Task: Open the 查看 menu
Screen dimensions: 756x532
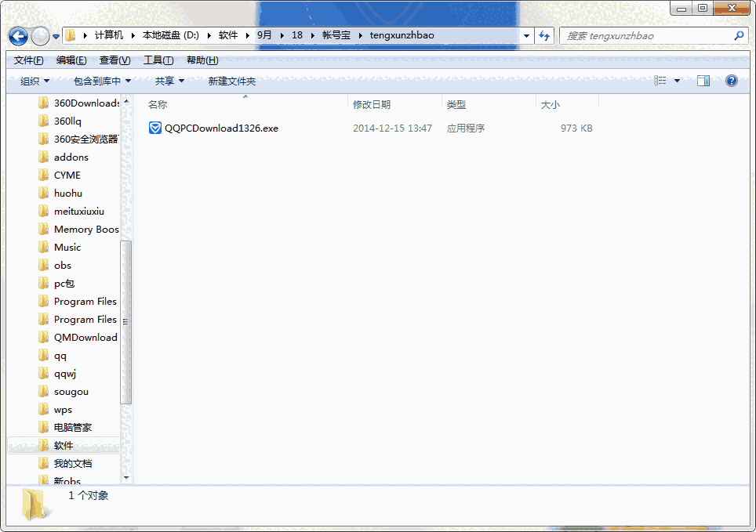Action: (112, 60)
